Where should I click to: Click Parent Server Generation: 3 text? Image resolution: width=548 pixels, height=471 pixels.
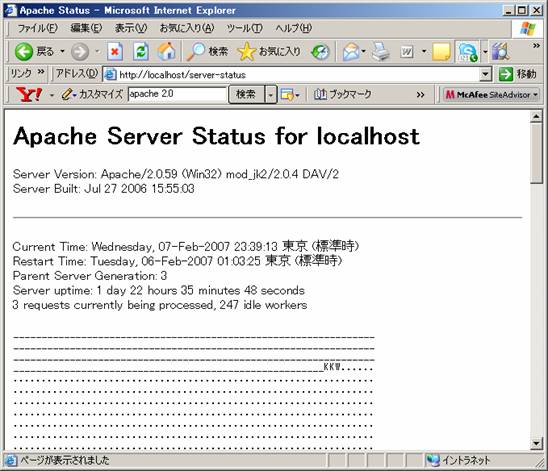click(90, 276)
